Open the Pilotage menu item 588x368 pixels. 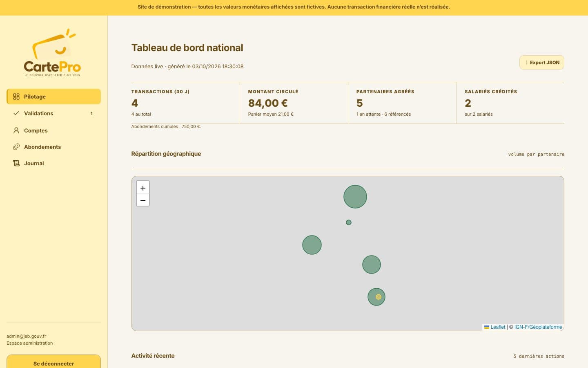point(53,96)
